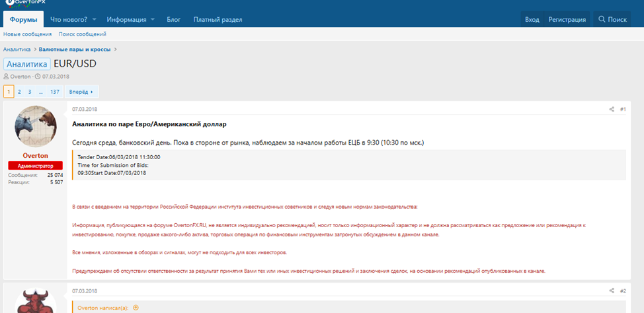
Task: Click the thread start date 07.03.2018 under the title
Action: tap(56, 77)
